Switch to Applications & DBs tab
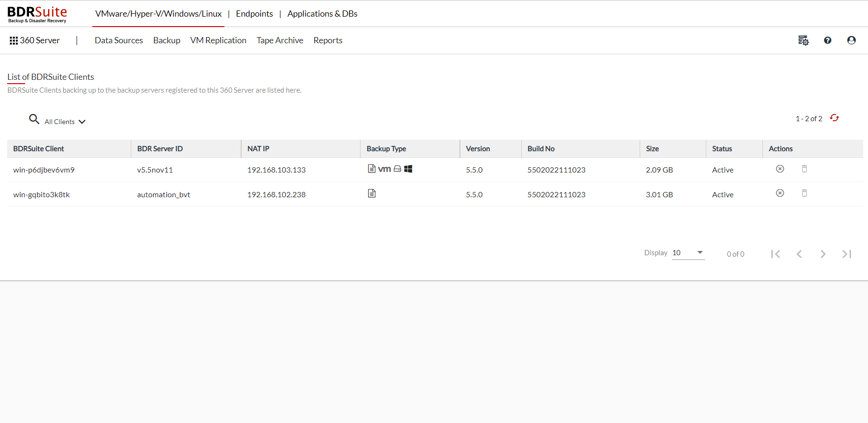The width and height of the screenshot is (868, 423). click(x=322, y=14)
